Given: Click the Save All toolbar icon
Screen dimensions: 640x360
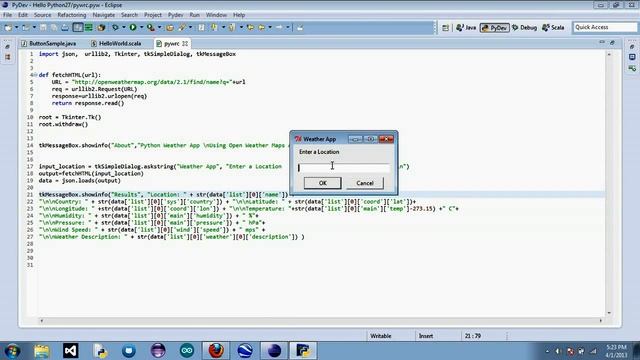Looking at the screenshot, I should pos(54,28).
